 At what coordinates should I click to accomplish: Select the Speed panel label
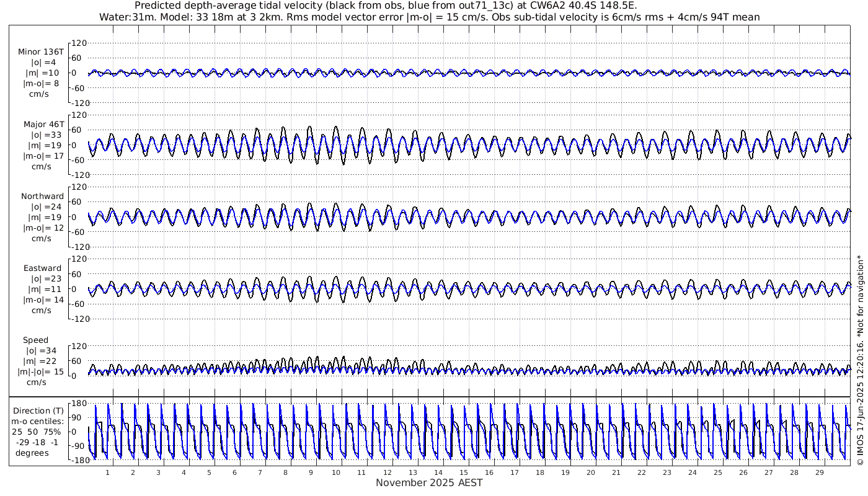[36, 340]
